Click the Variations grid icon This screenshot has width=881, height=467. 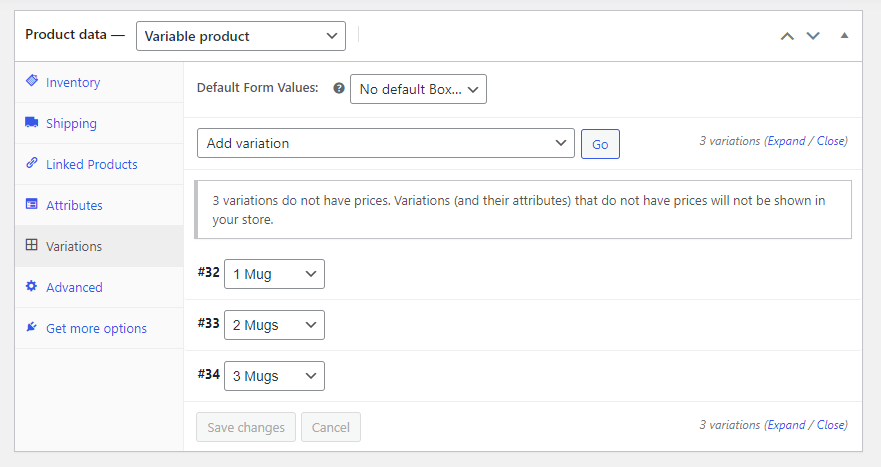(32, 246)
